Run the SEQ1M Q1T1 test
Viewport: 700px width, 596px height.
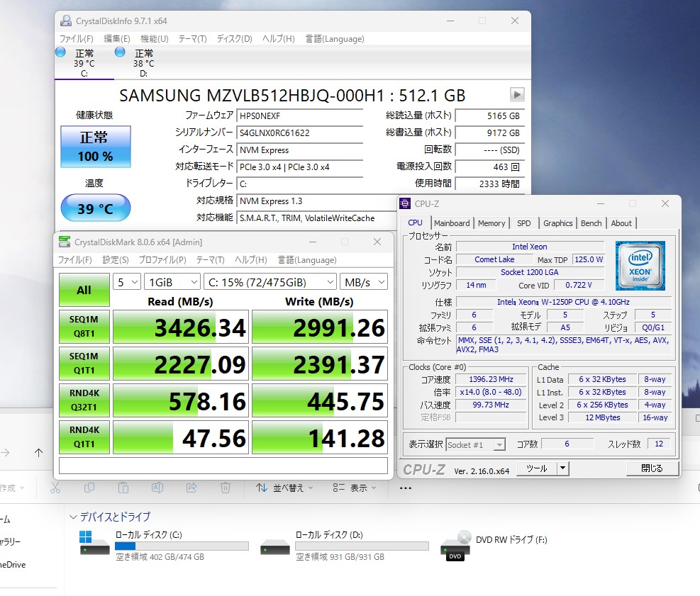tap(84, 363)
